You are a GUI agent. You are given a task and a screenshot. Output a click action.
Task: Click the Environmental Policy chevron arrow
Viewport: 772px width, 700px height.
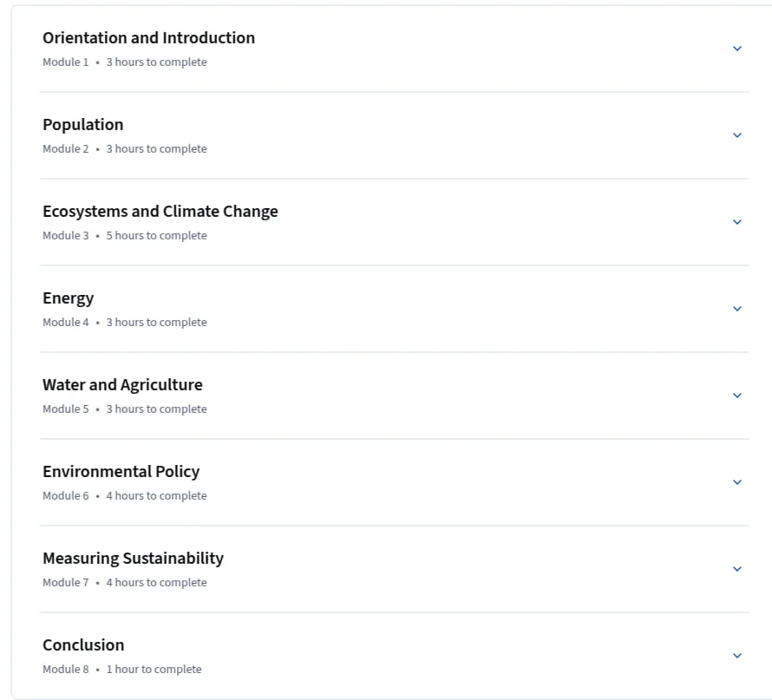737,482
